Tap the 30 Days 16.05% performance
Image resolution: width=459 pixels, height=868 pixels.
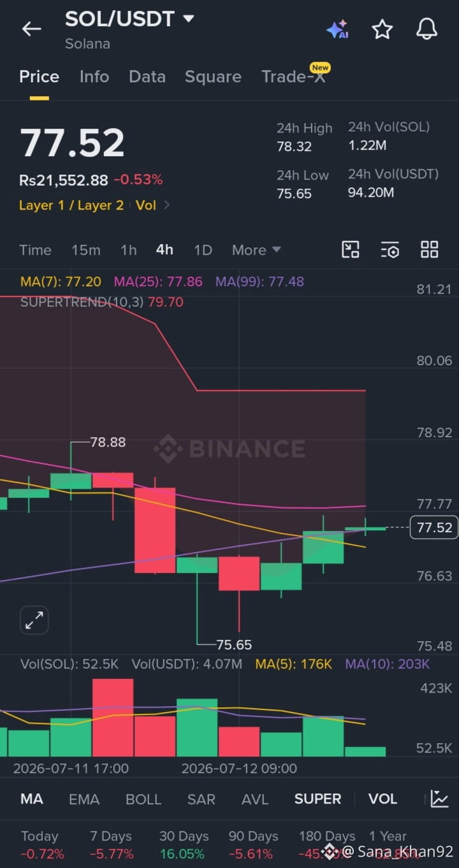[x=184, y=844]
